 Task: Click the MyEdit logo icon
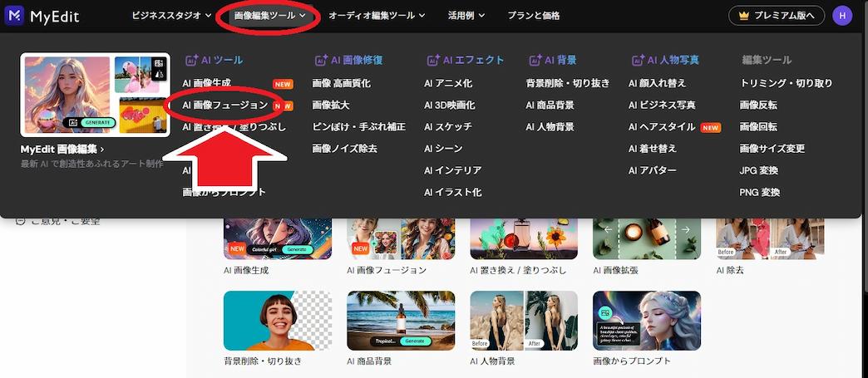[x=14, y=16]
